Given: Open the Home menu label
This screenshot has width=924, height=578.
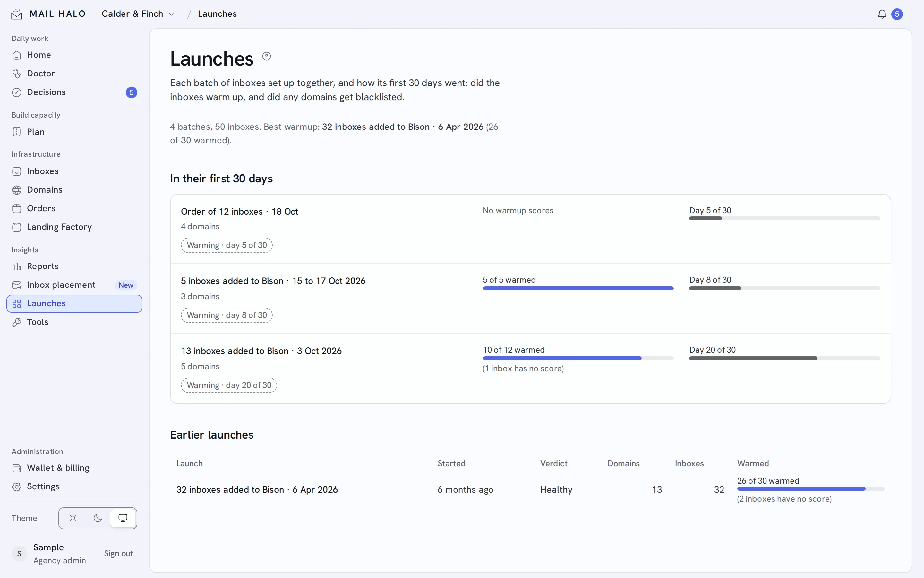Looking at the screenshot, I should pyautogui.click(x=39, y=55).
